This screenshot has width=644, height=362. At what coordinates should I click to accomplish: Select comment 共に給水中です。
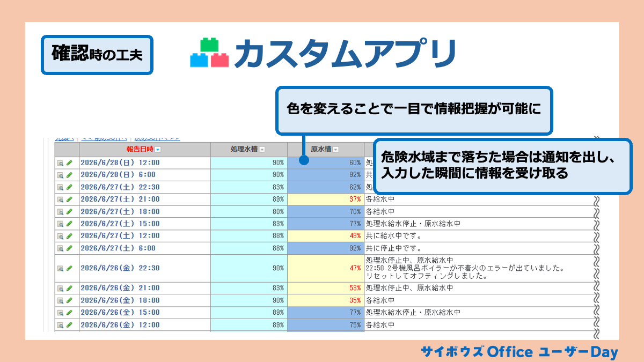(x=393, y=237)
